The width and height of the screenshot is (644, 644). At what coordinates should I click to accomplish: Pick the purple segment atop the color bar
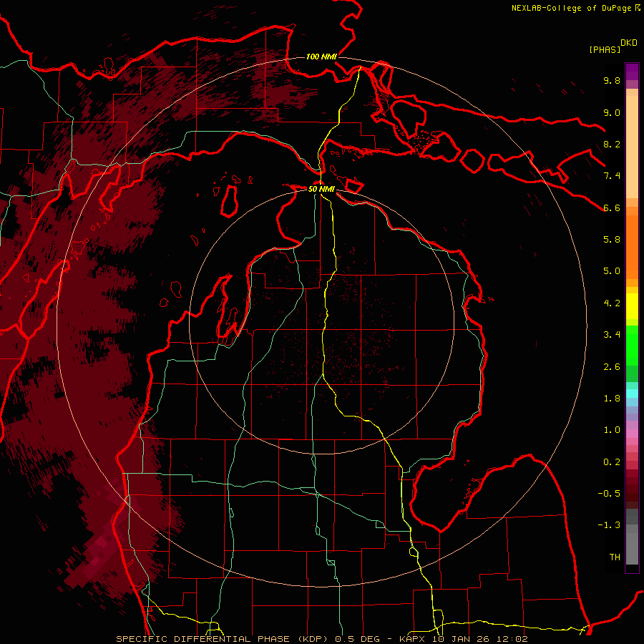pyautogui.click(x=632, y=72)
